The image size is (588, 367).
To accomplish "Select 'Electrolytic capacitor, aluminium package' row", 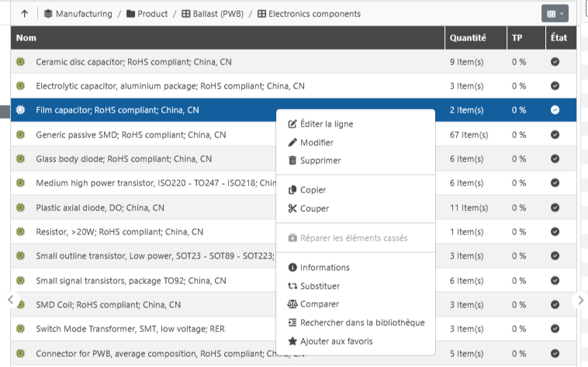I will pyautogui.click(x=293, y=86).
